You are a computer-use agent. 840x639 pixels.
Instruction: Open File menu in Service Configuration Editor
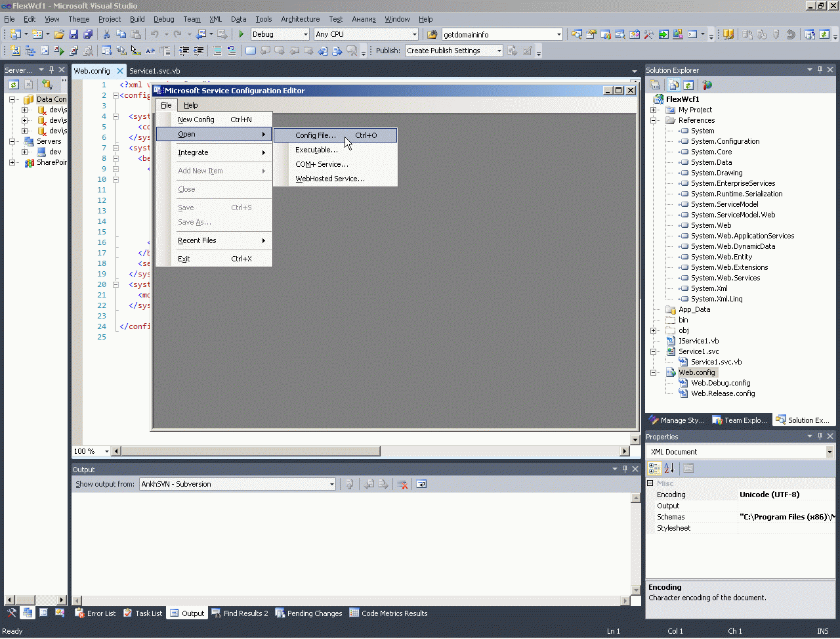(x=166, y=105)
